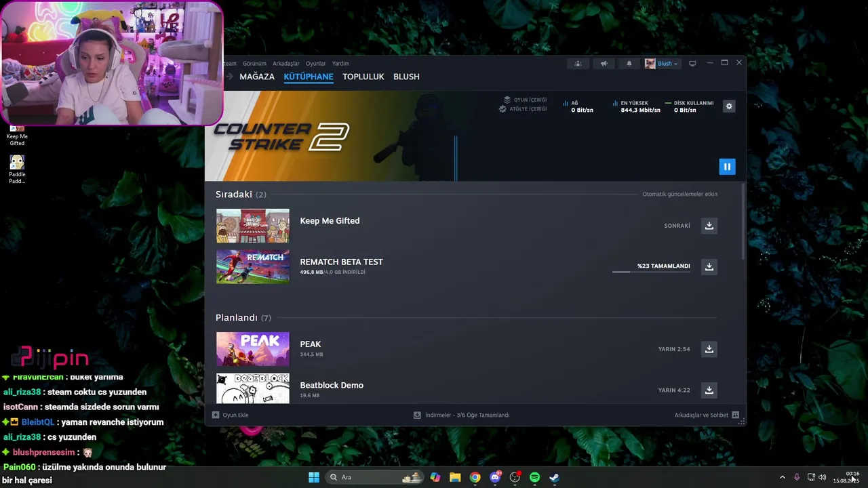The height and width of the screenshot is (488, 868).
Task: Go to MAĞAZA tab
Action: 257,77
